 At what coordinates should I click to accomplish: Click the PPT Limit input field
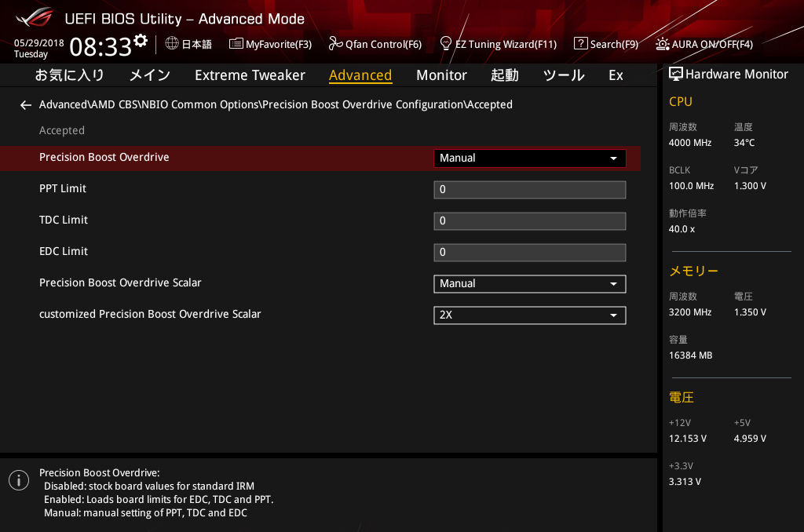point(530,190)
